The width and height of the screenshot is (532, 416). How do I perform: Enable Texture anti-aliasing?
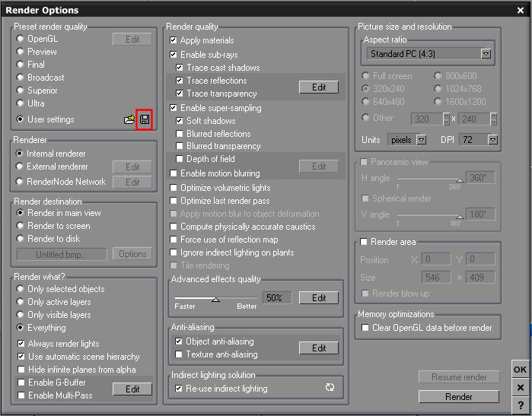coord(178,354)
